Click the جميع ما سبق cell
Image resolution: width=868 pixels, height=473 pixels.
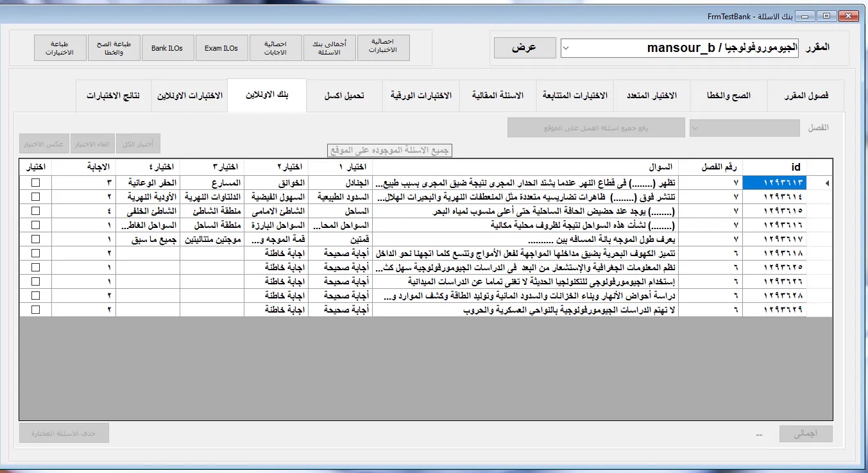tap(148, 239)
